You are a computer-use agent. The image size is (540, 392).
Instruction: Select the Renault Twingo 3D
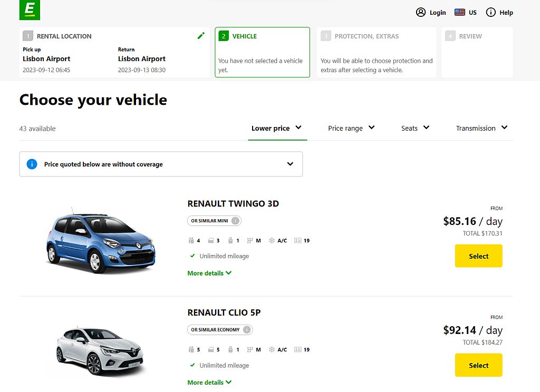tap(478, 256)
